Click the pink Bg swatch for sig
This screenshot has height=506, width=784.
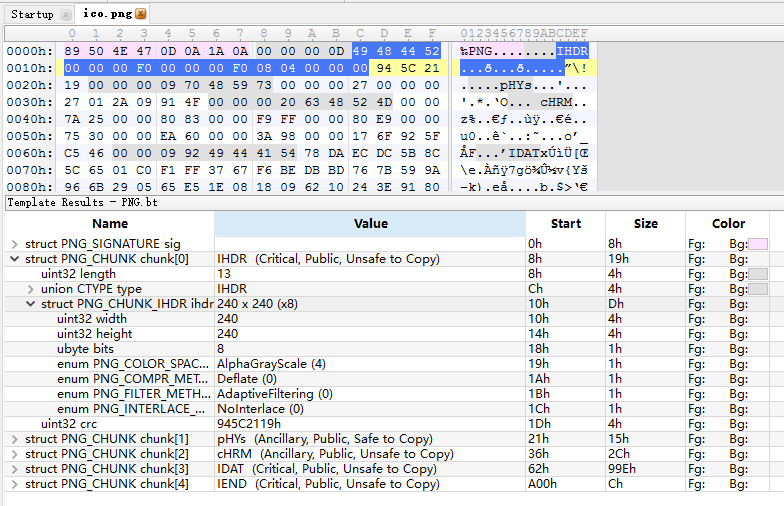pos(758,244)
